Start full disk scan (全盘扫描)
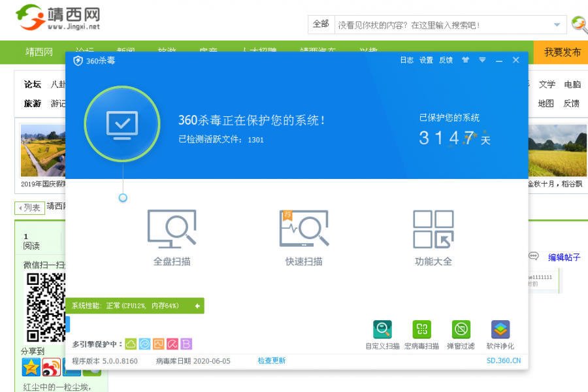This screenshot has width=588, height=392. 172,237
